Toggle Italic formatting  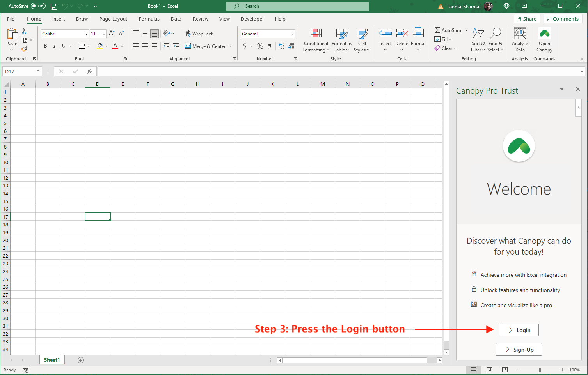tap(55, 46)
